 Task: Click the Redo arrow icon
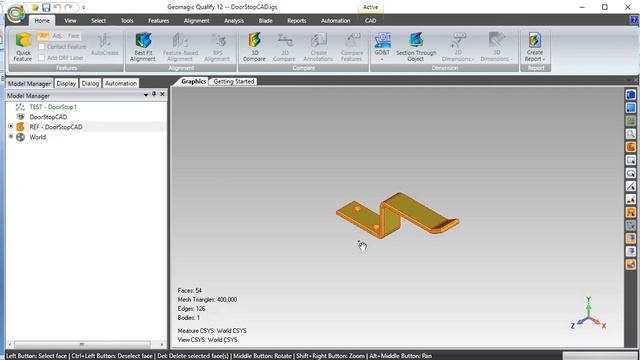tap(69, 7)
